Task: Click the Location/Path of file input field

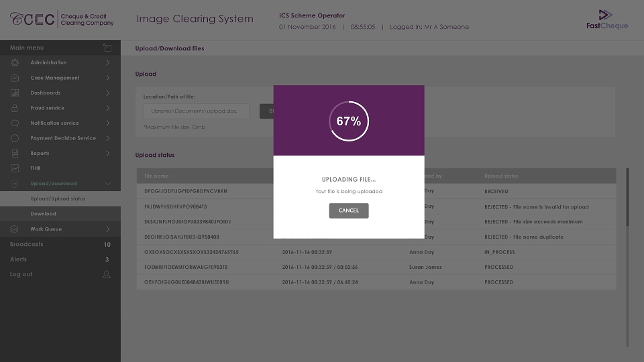Action: (197, 111)
